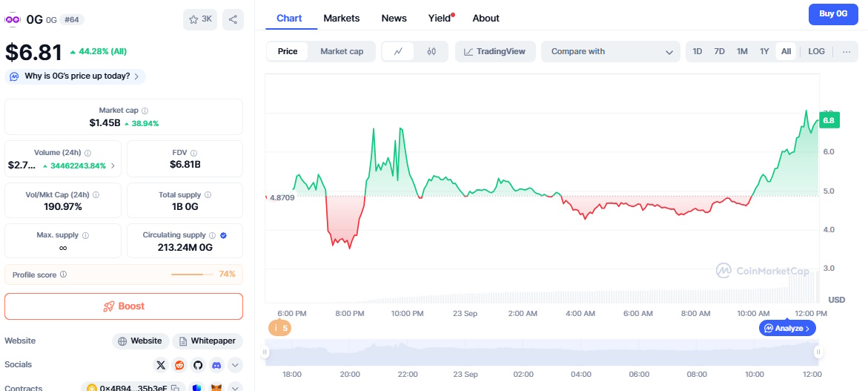The width and height of the screenshot is (868, 391).
Task: Switch to the About tab
Action: pos(486,19)
